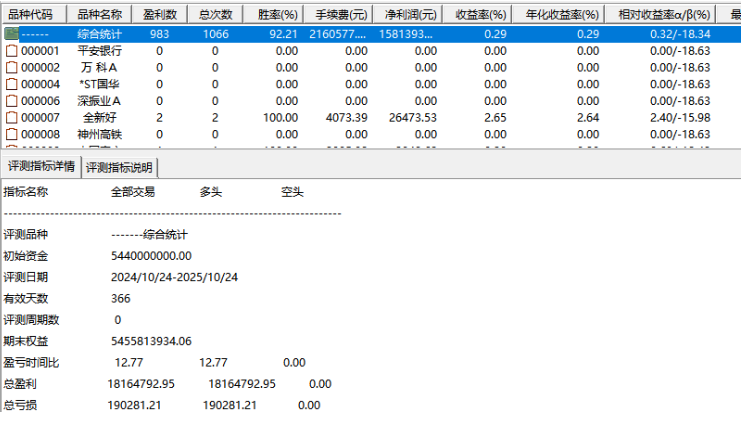This screenshot has height=428, width=742.
Task: Open the 评测指标说明 tab
Action: (119, 168)
